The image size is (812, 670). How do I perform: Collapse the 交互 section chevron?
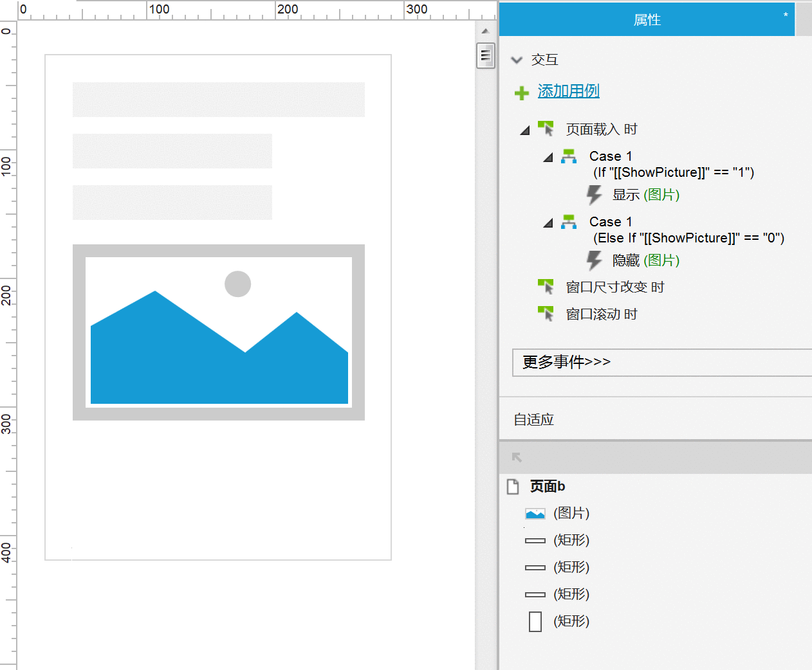pos(517,60)
